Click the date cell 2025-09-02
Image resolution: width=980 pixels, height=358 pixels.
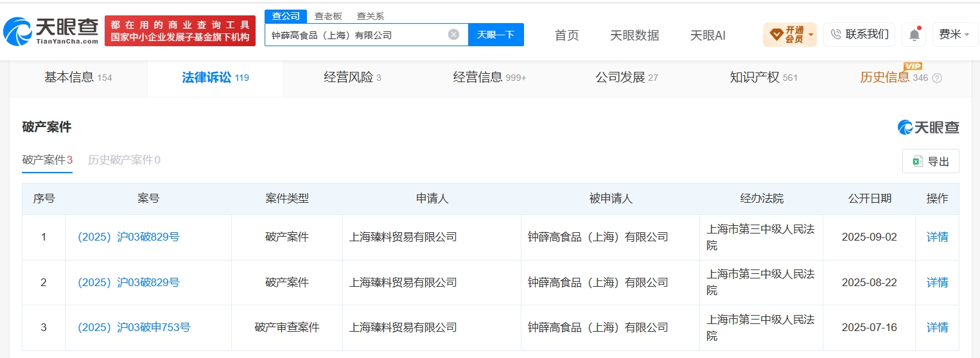click(870, 237)
